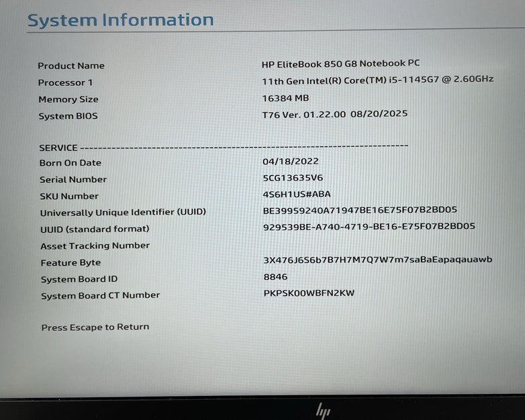Select the Memory Size label
525x420 pixels.
tap(68, 99)
